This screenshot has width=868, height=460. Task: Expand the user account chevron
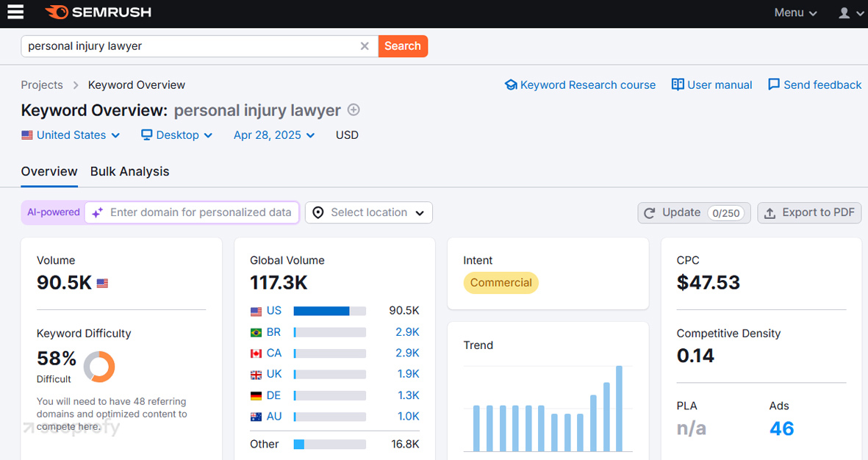click(860, 13)
